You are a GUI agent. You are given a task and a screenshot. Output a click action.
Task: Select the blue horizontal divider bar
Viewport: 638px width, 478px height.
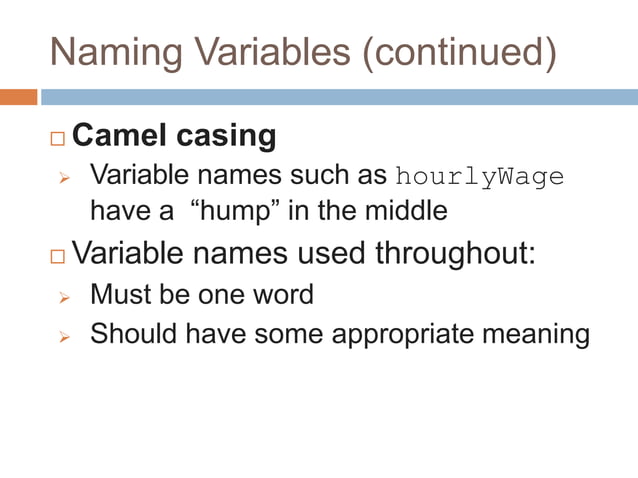pyautogui.click(x=338, y=97)
